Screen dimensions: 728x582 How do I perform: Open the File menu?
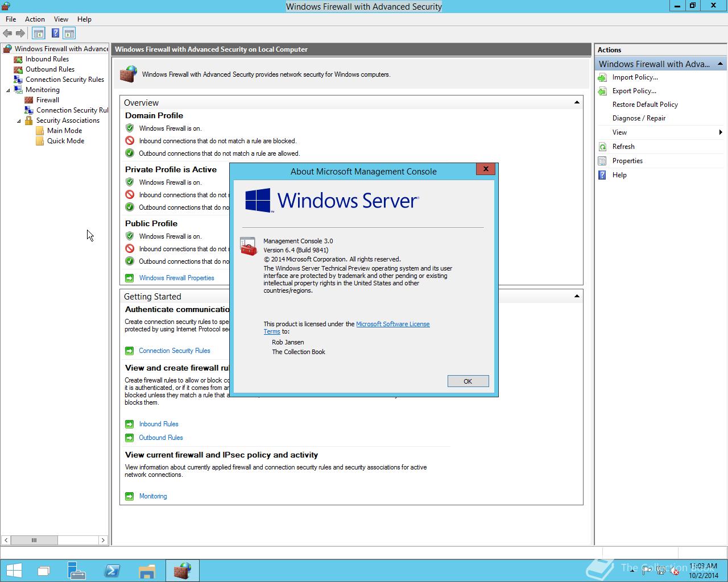coord(11,19)
